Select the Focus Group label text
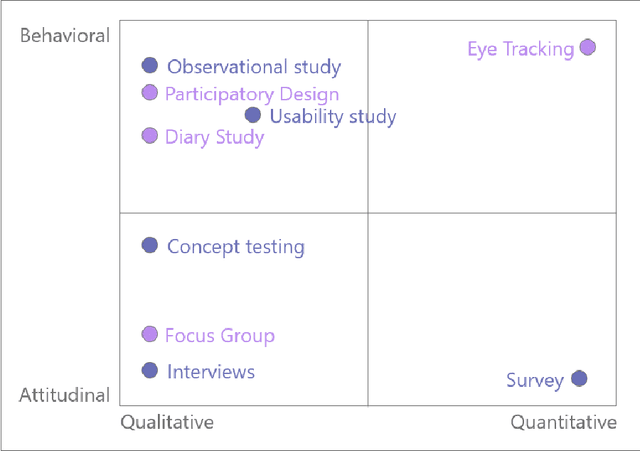Screen dimensions: 640x451 pos(220,336)
